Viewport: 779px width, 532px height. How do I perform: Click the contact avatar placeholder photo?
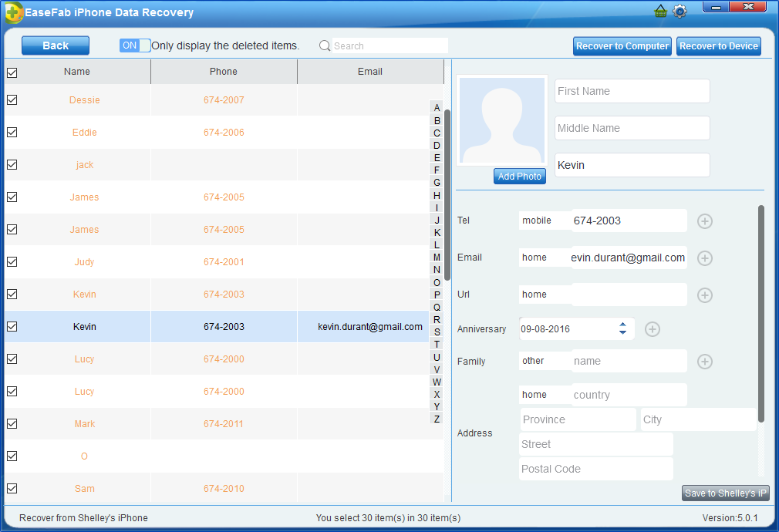click(x=502, y=120)
